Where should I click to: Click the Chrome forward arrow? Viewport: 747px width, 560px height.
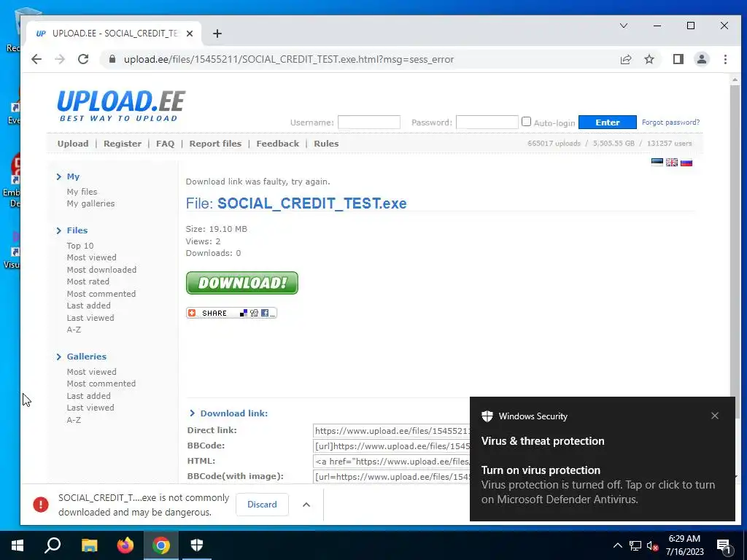(x=60, y=59)
